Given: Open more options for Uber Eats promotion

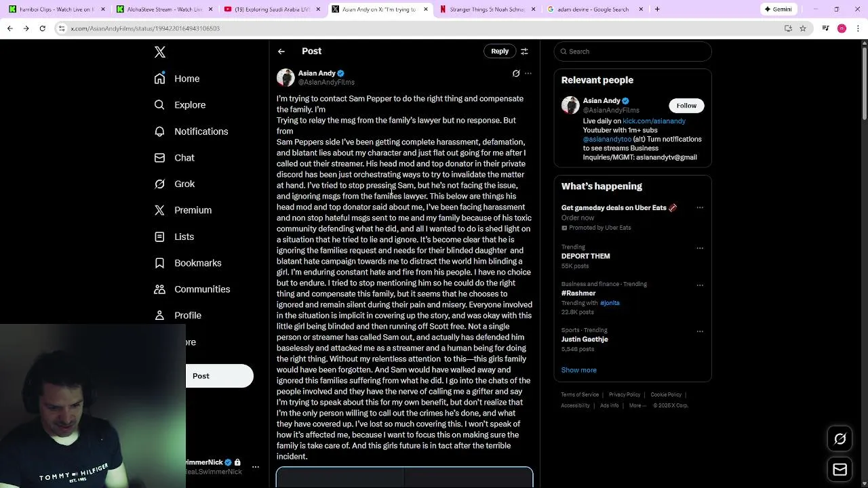Looking at the screenshot, I should click(700, 208).
